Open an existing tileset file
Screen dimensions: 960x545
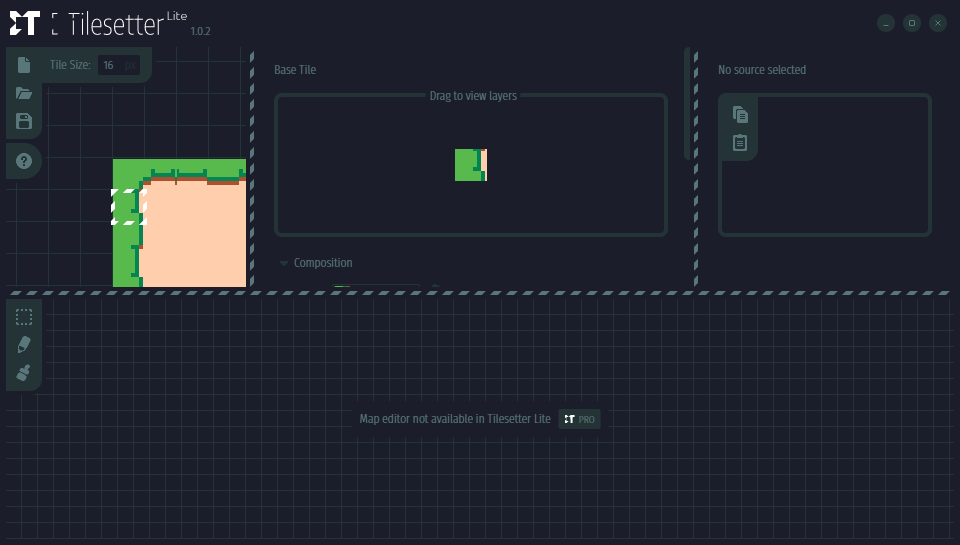(24, 94)
